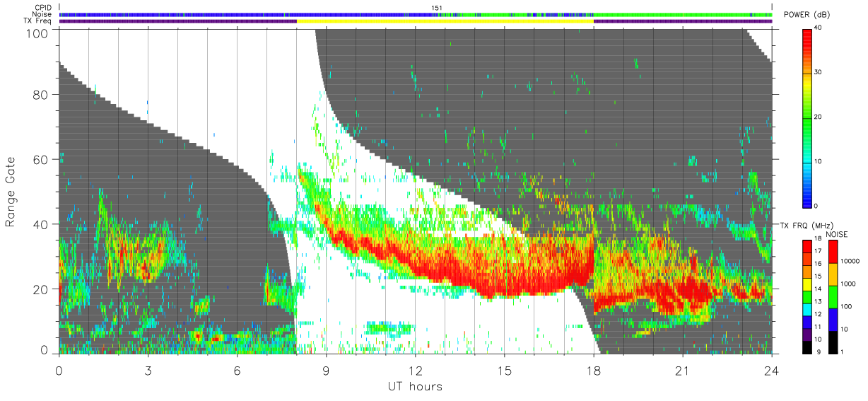Click the CPID value 151
868x401 pixels.
pos(437,8)
